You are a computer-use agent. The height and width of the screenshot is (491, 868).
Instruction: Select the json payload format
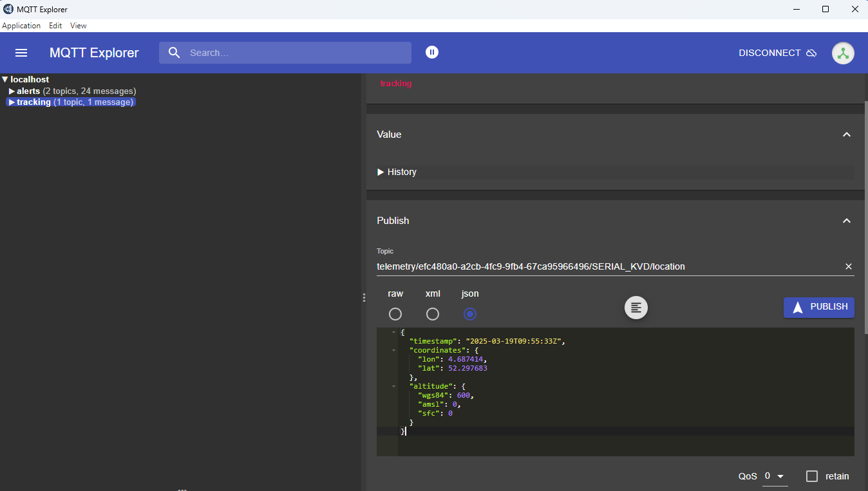470,314
